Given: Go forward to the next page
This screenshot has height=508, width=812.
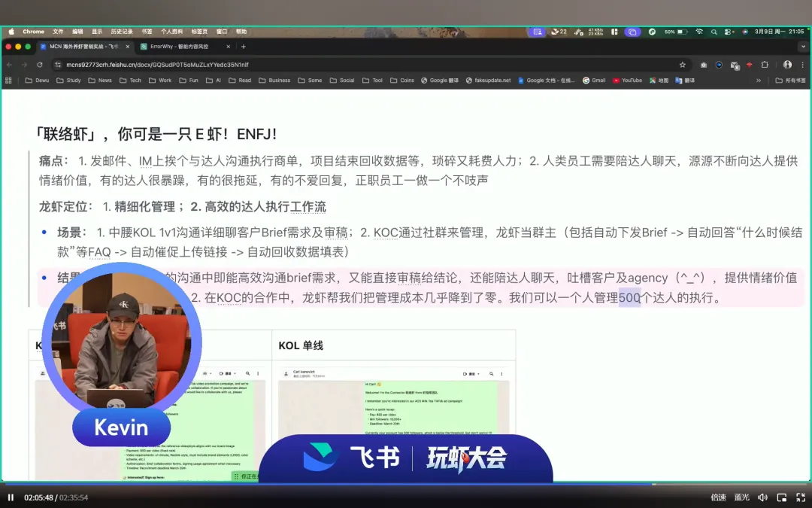Looking at the screenshot, I should tap(24, 65).
